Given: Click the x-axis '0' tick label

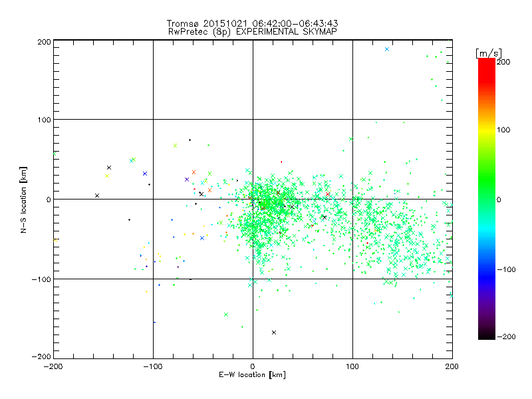Looking at the screenshot, I should (253, 366).
